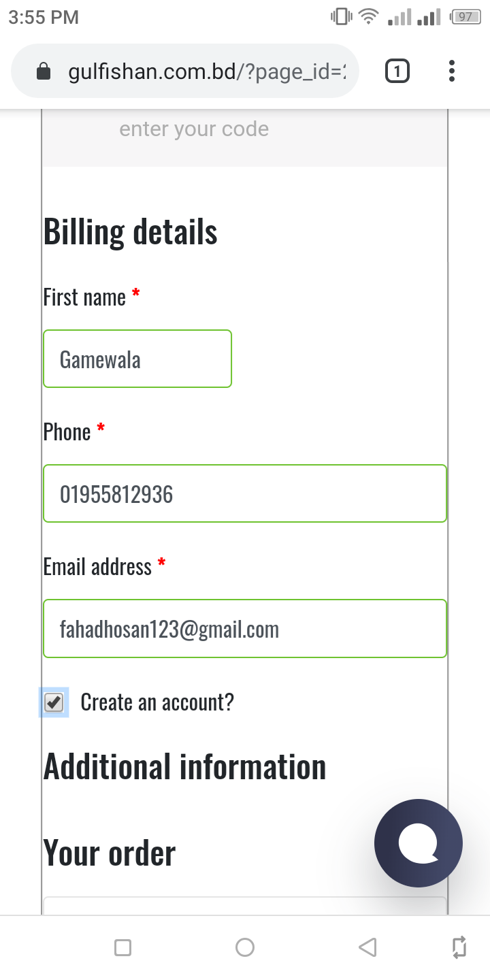Tap the Create an account? label

pos(157,702)
